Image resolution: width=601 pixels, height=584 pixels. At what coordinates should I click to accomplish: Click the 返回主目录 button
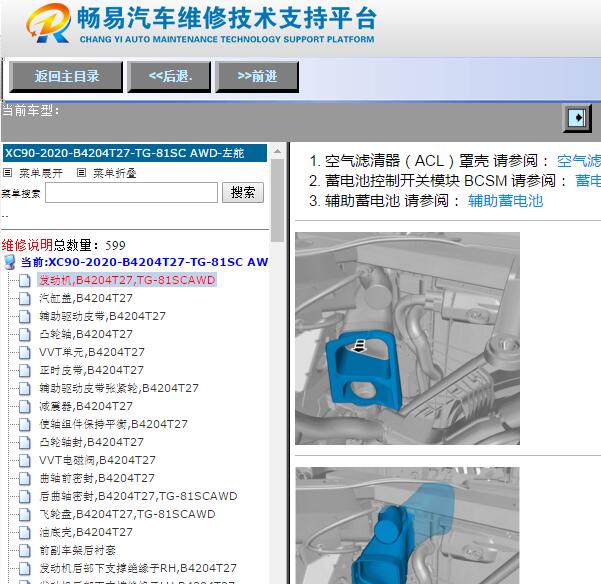click(x=66, y=76)
